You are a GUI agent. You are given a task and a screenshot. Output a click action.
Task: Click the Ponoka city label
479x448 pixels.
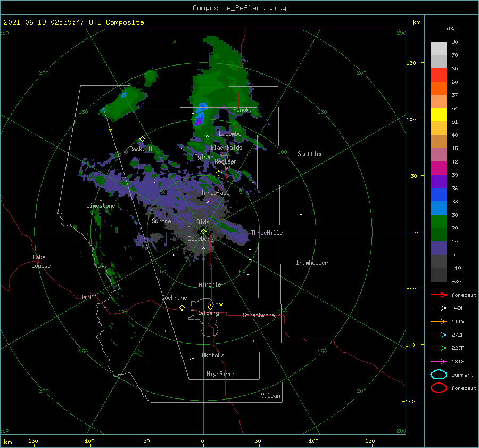coord(243,110)
